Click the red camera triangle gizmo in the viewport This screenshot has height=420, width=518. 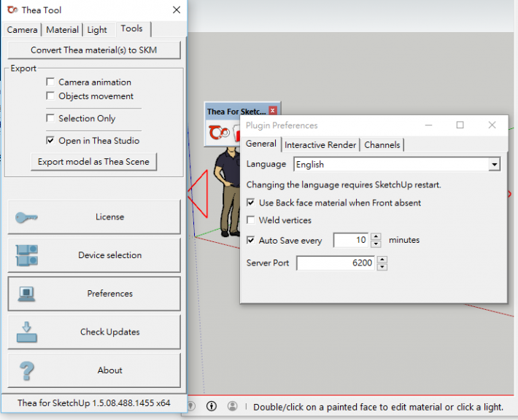tap(198, 194)
